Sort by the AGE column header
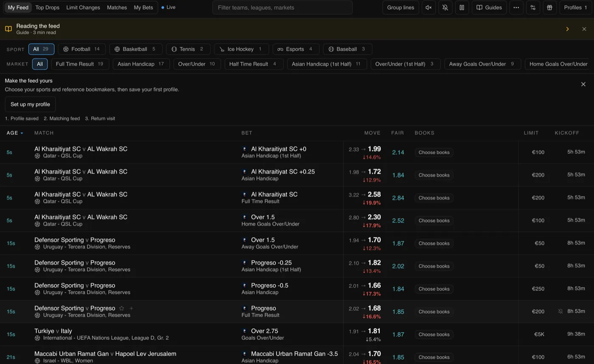This screenshot has height=364, width=594. 15,133
